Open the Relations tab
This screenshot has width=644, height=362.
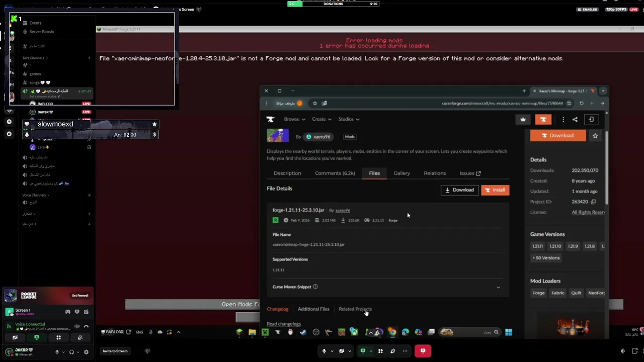click(435, 173)
